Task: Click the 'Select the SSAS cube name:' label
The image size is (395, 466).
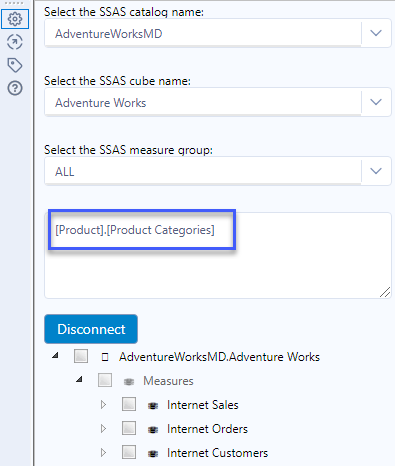Action: click(117, 81)
